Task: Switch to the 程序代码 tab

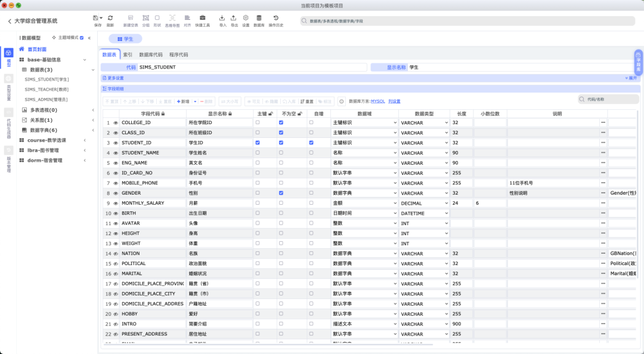Action: (x=179, y=55)
